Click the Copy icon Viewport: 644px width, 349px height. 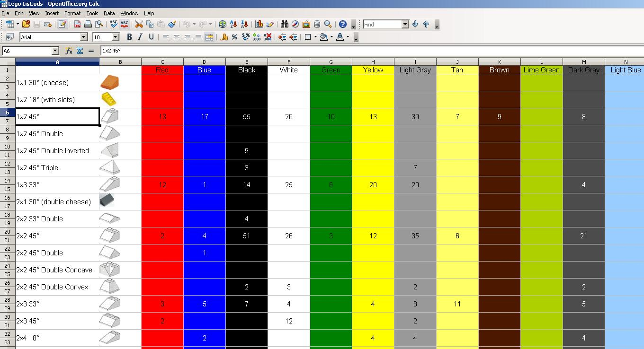150,24
